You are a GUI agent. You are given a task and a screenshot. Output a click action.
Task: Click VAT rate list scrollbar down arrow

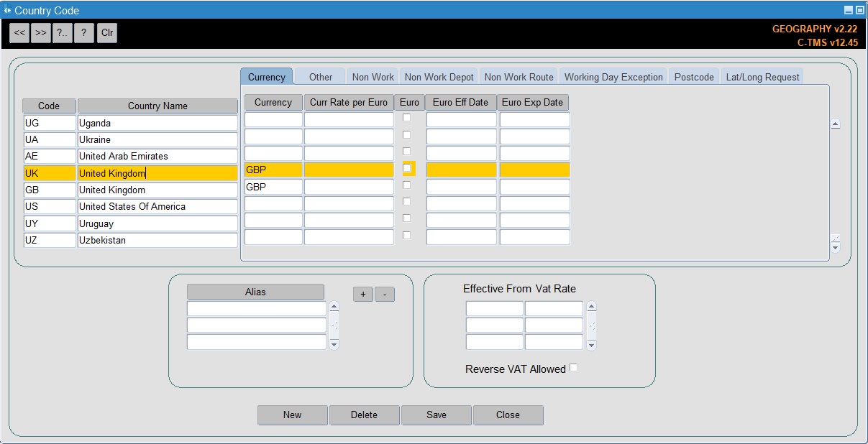(x=591, y=345)
